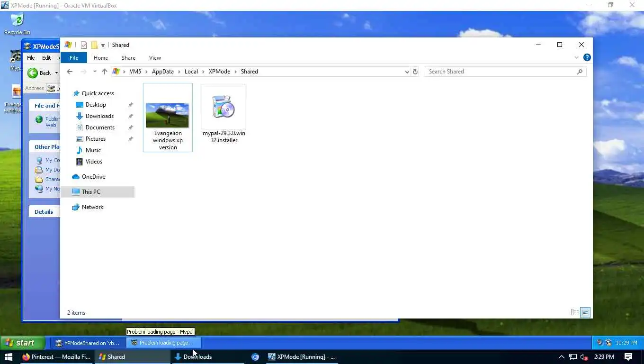Open the Action Center notification icon
Viewport: 644px width, 364px height.
[x=628, y=357]
